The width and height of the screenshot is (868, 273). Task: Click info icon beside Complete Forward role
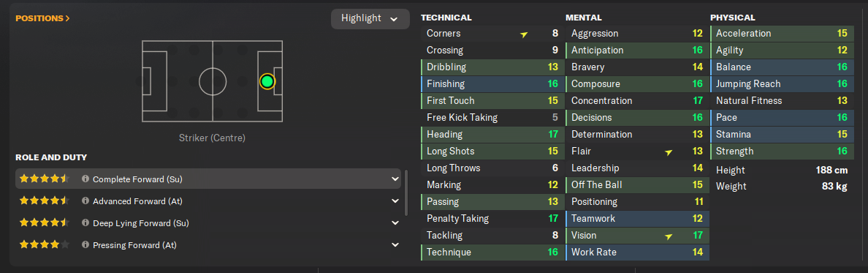point(85,179)
